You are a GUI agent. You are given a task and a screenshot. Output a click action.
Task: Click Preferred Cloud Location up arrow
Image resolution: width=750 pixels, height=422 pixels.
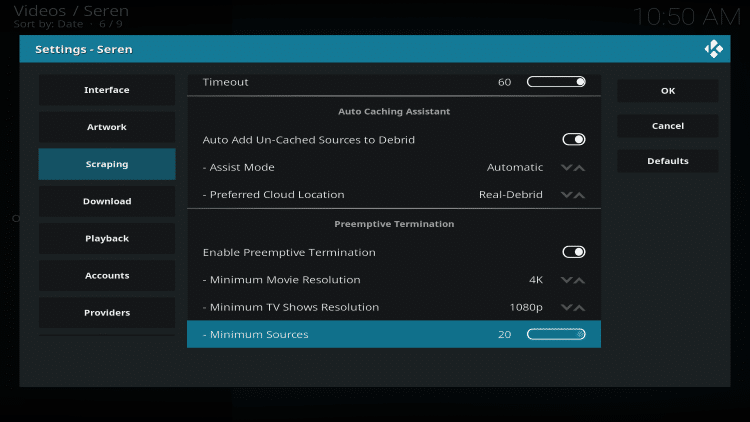579,195
